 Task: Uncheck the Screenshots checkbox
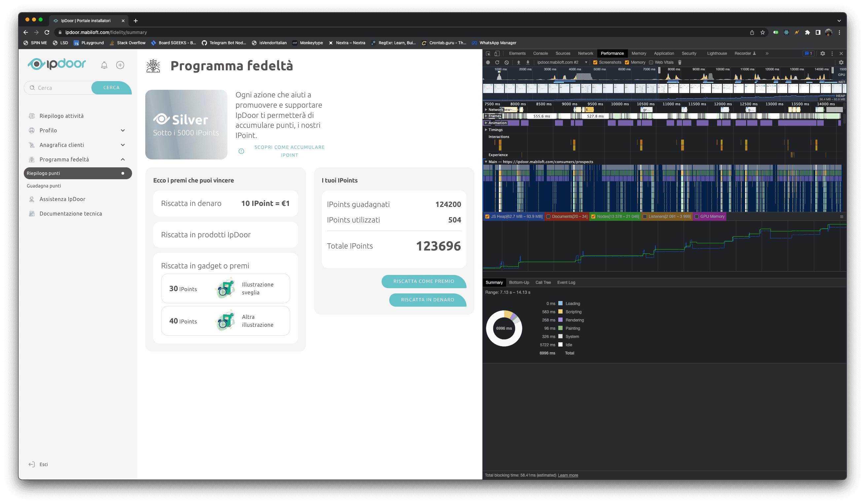[x=595, y=62]
